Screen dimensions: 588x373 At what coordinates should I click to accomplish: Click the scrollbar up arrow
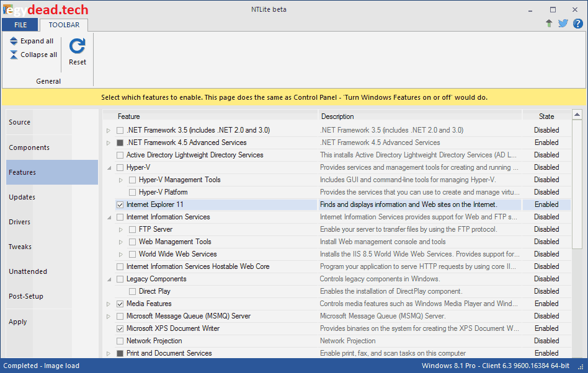578,113
